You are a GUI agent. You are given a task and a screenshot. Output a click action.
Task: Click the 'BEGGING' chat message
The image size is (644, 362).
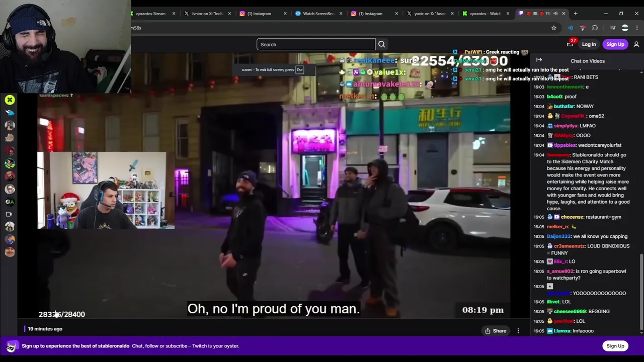599,311
